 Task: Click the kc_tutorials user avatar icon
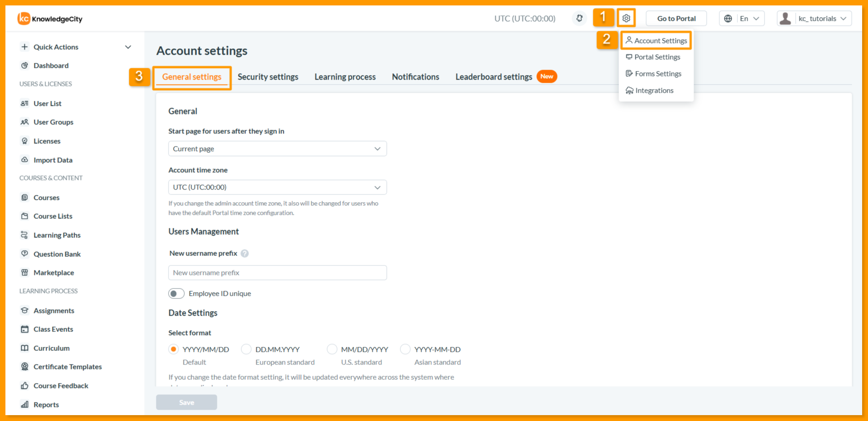coord(785,19)
